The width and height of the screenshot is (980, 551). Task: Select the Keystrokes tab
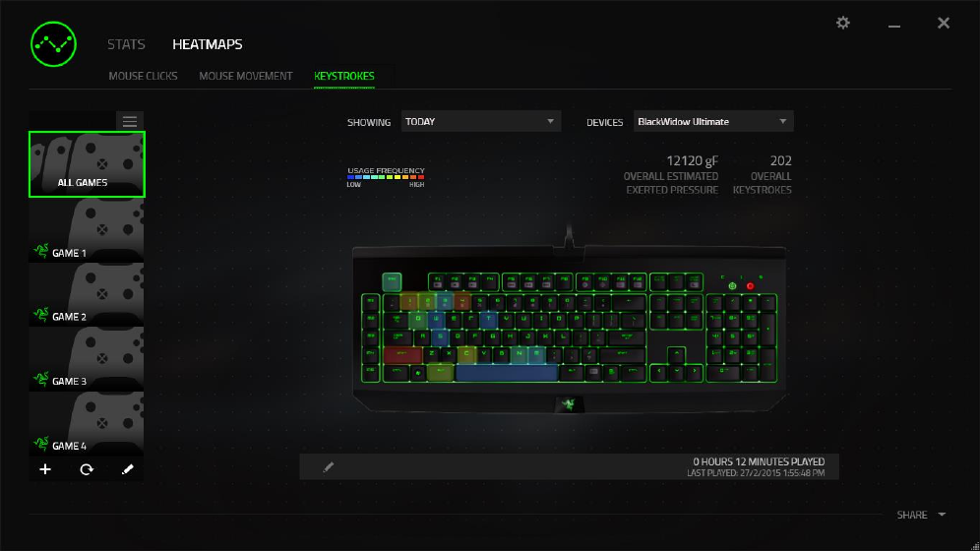pyautogui.click(x=343, y=76)
